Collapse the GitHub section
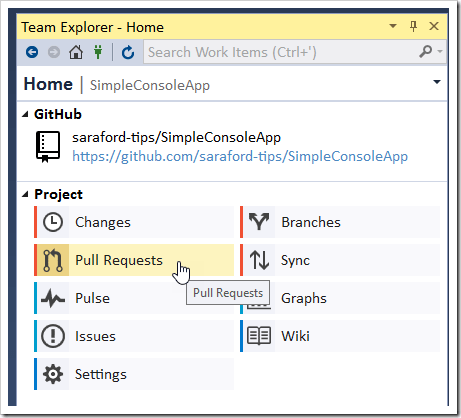461x418 pixels. point(25,114)
